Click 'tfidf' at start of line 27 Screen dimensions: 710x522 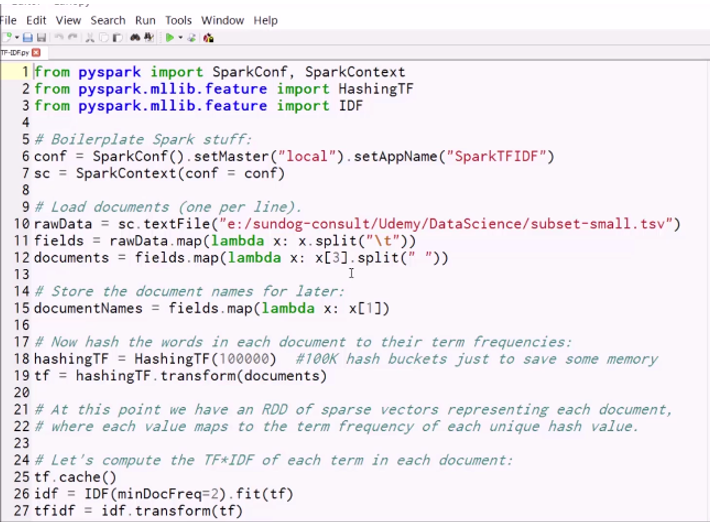pos(54,511)
